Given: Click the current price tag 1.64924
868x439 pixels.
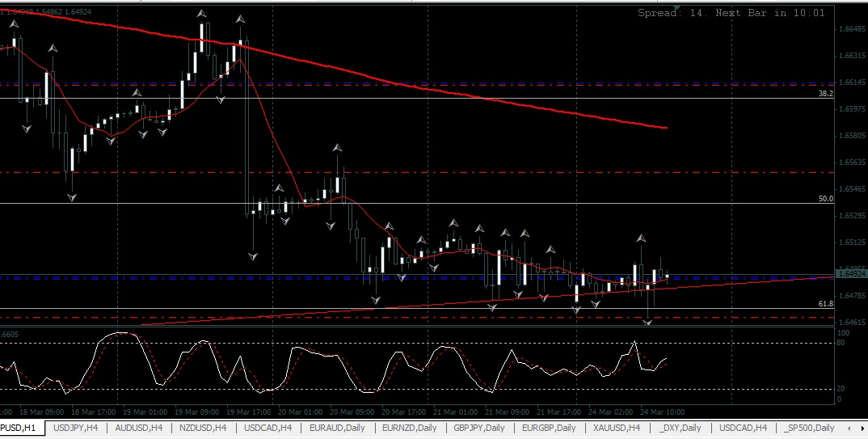Looking at the screenshot, I should [x=851, y=273].
